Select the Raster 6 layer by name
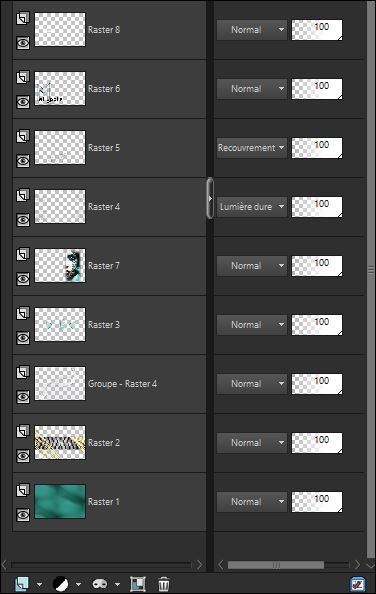The height and width of the screenshot is (594, 376). click(x=104, y=89)
